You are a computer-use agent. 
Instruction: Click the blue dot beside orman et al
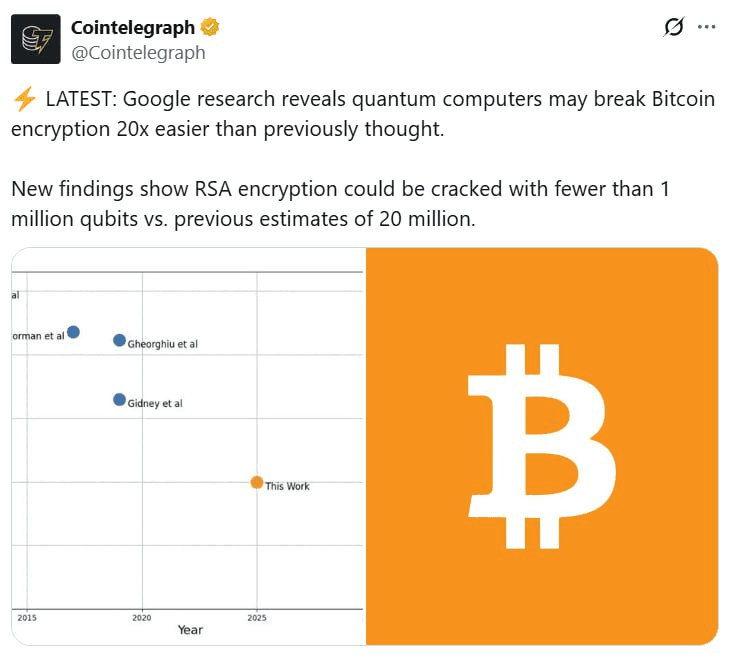[73, 332]
